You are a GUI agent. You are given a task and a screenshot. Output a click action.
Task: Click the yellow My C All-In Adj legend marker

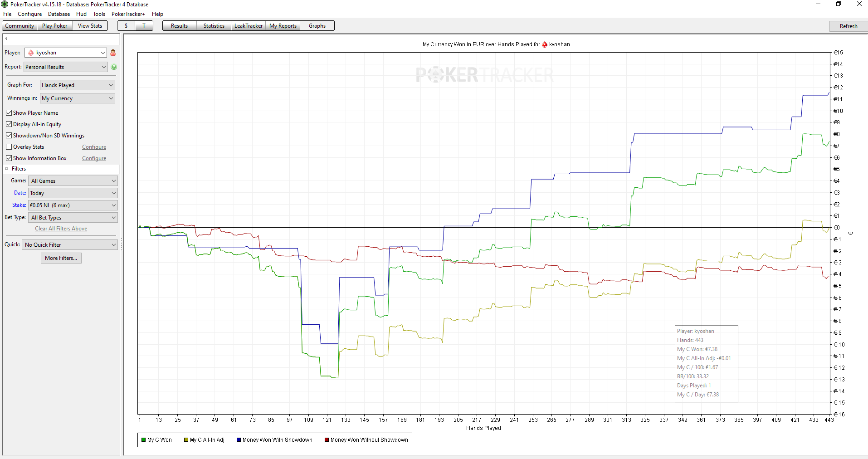point(186,440)
